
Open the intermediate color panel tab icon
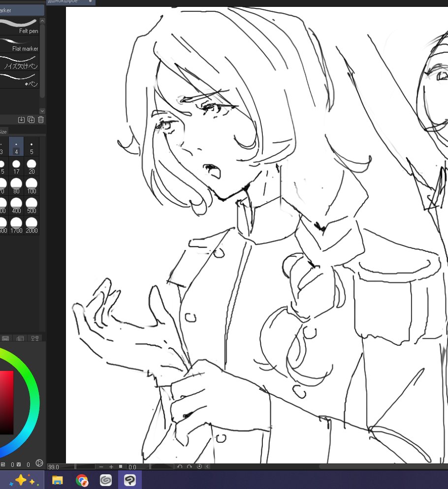pyautogui.click(x=20, y=338)
